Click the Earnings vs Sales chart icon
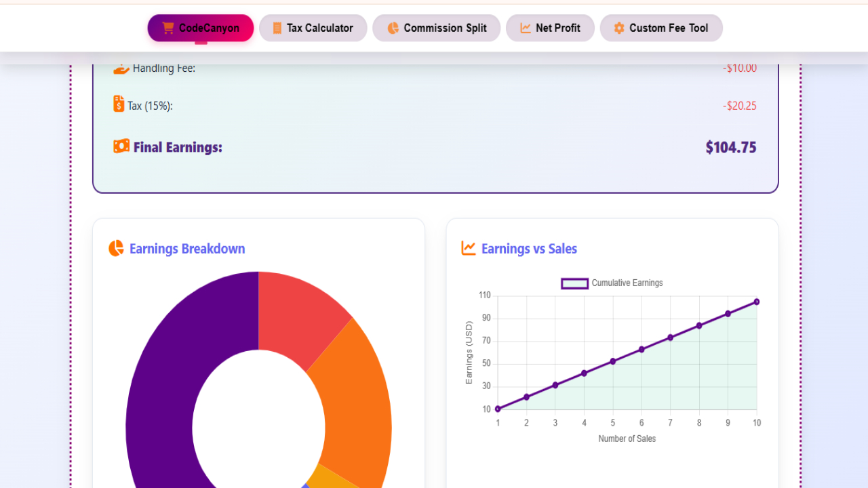This screenshot has width=868, height=488. (469, 248)
